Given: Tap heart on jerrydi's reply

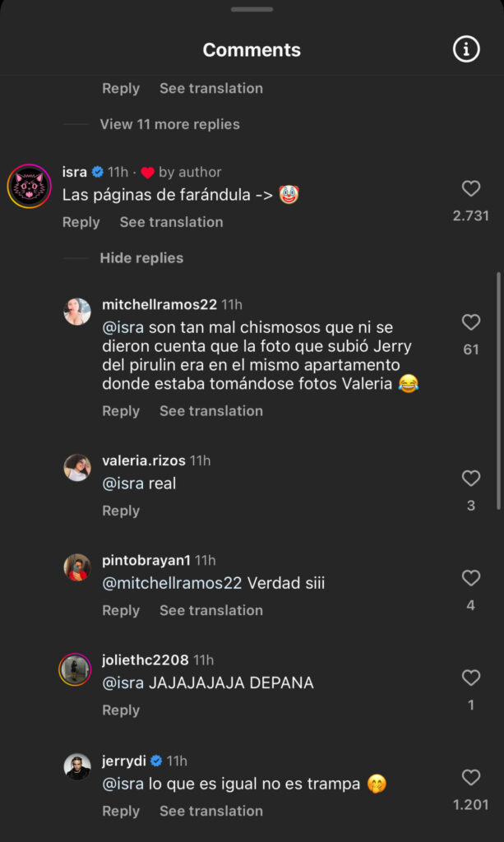Looking at the screenshot, I should pyautogui.click(x=471, y=778).
